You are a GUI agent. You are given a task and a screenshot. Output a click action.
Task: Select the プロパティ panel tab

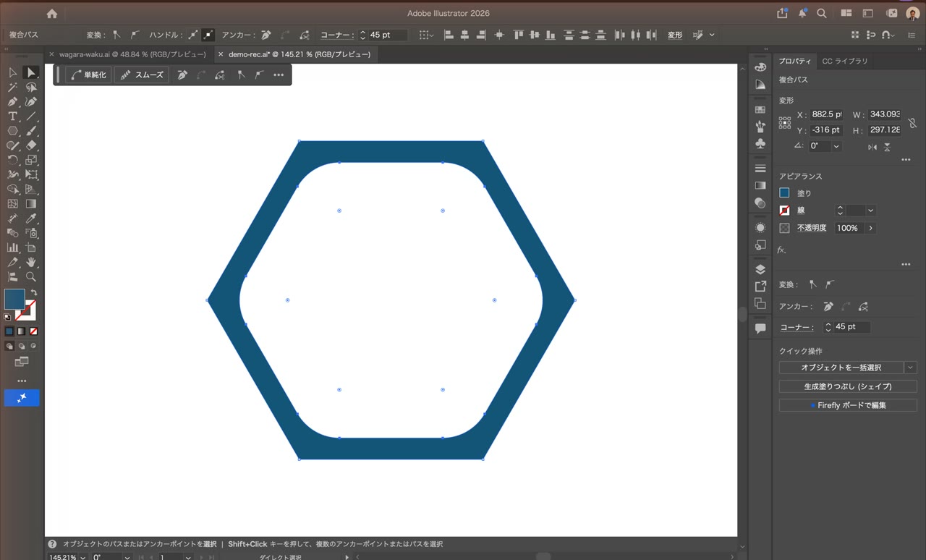[x=795, y=61]
